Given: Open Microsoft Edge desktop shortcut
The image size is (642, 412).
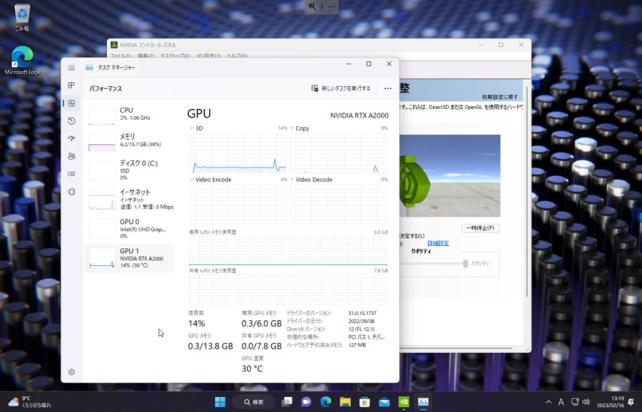Looking at the screenshot, I should (22, 61).
